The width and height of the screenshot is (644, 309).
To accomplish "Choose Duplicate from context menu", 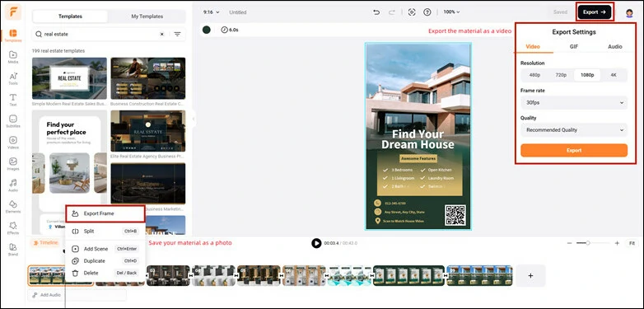I will point(105,261).
